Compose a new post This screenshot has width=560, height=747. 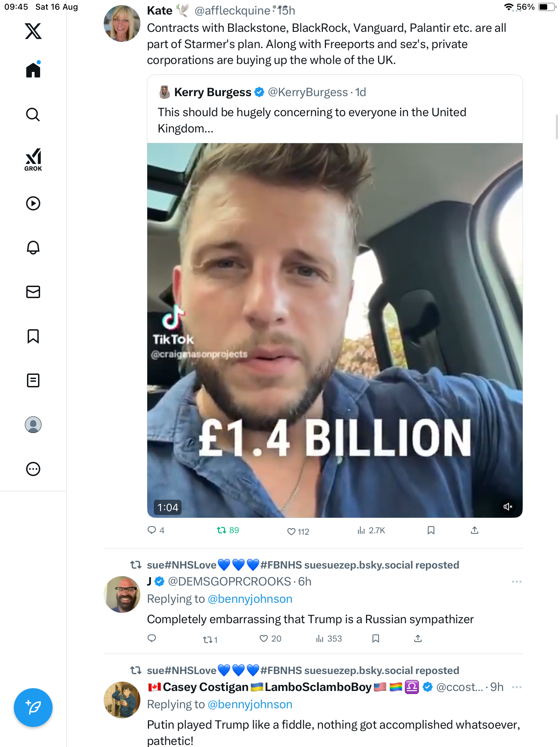(33, 708)
